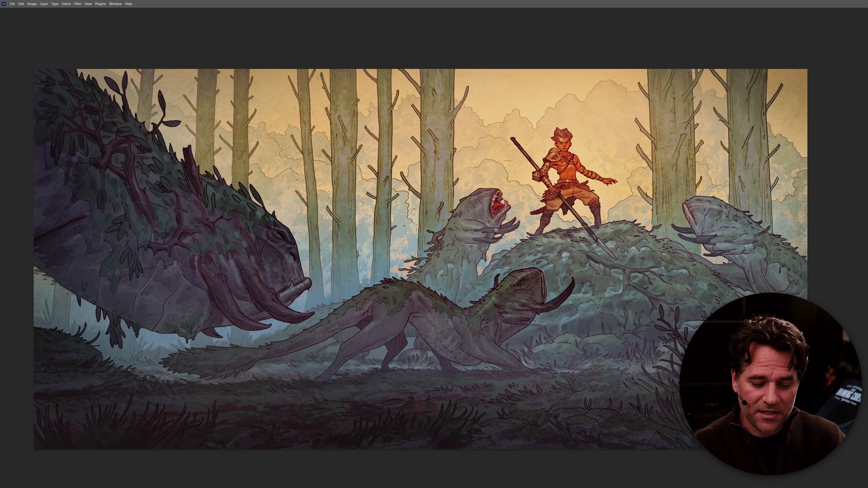868x488 pixels.
Task: Open the Image menu
Action: point(32,4)
